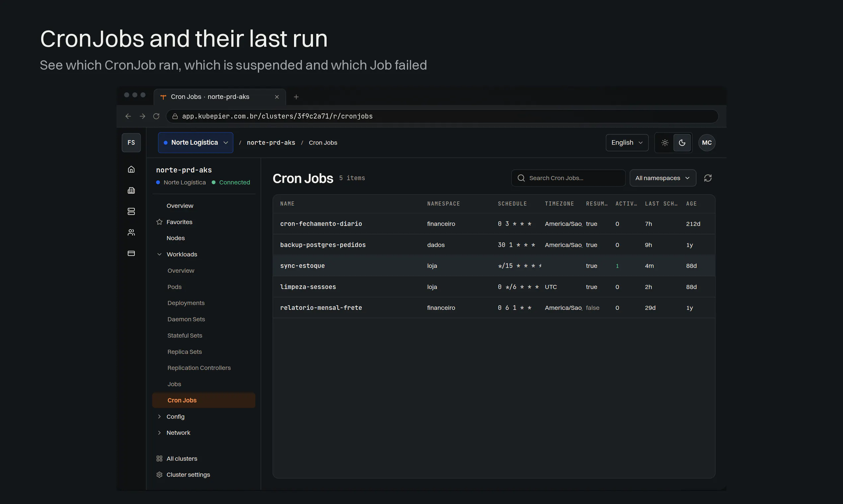
Task: Sort by the NAME column header
Action: [x=287, y=204]
